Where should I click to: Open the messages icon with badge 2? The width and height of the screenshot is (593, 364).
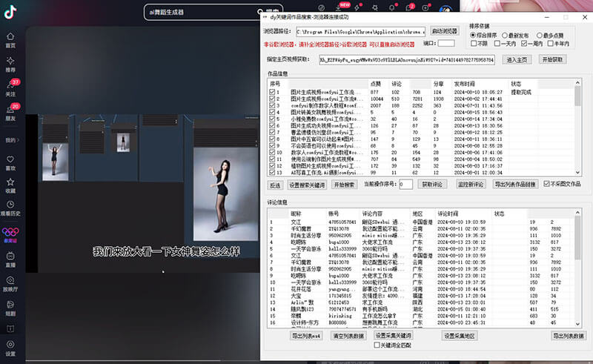coord(408,7)
